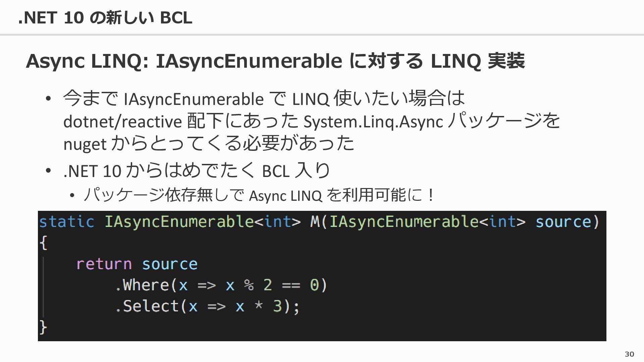
Task: Click the ".Select" method call
Action: pos(147,306)
